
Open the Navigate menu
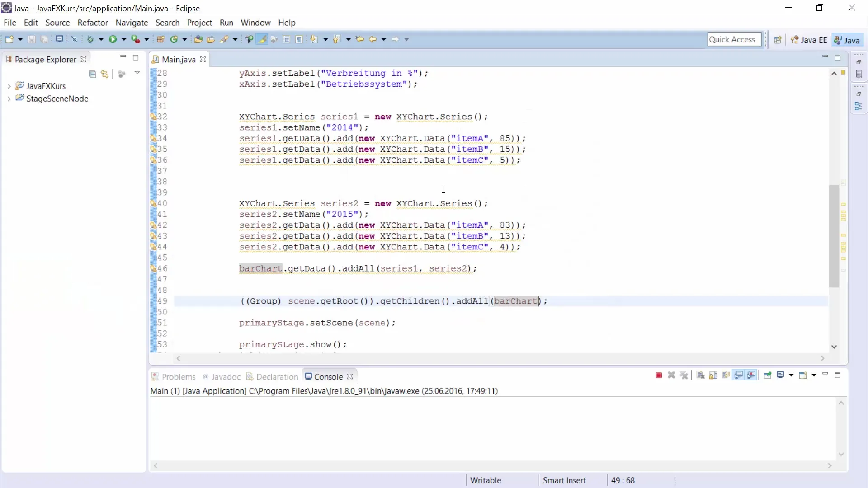132,23
